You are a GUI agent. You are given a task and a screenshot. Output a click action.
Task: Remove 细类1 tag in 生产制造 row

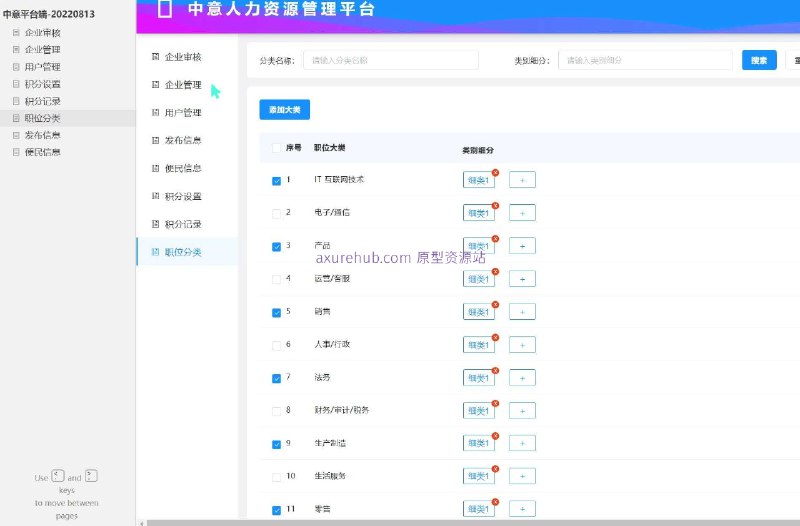(495, 436)
